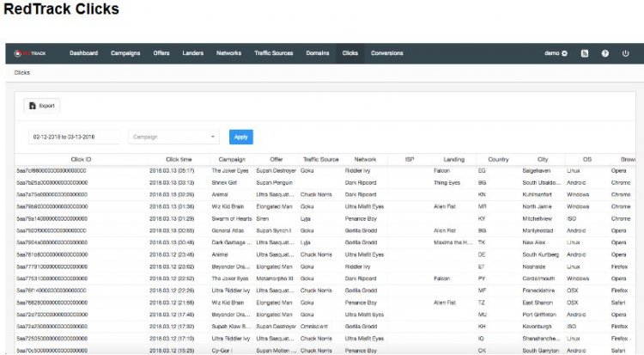Sort by Offer column header
The width and height of the screenshot is (644, 355).
tap(276, 160)
